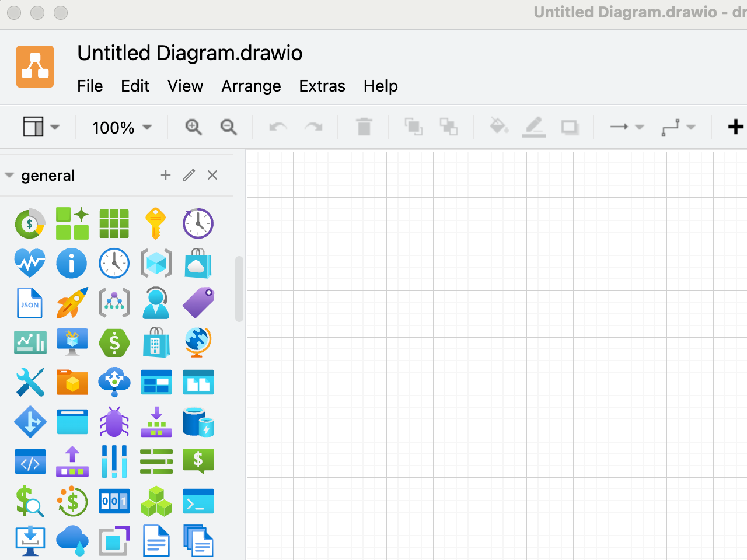Select the blue information circle icon
Screen dimensions: 747x560
point(72,263)
